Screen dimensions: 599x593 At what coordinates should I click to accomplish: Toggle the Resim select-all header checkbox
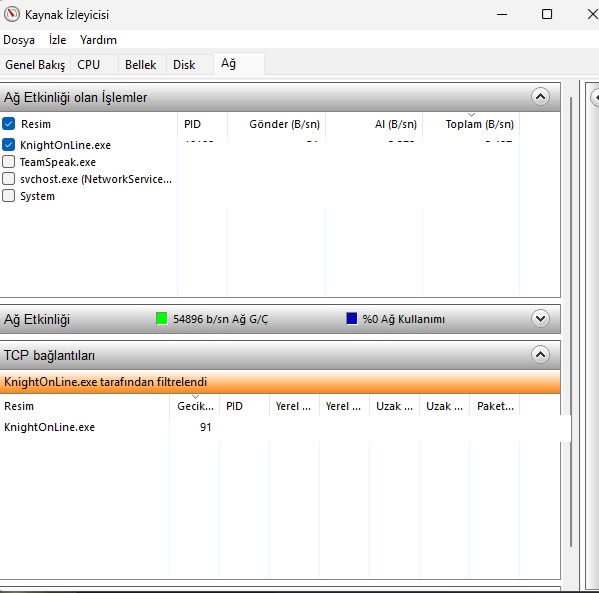click(x=8, y=124)
